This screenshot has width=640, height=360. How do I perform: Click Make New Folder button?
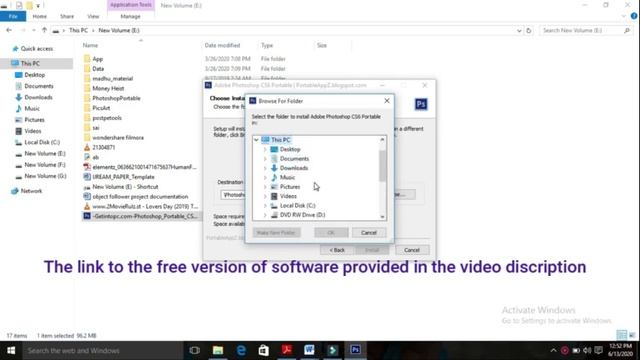pyautogui.click(x=276, y=233)
